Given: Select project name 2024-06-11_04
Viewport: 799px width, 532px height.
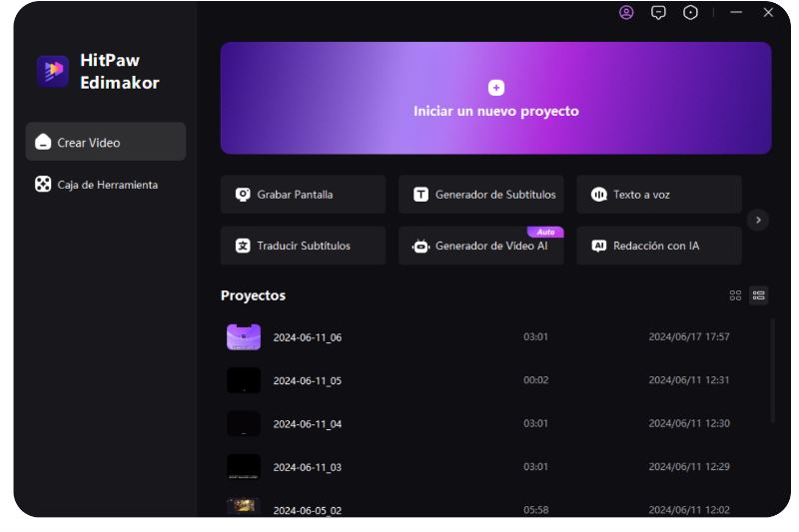Looking at the screenshot, I should [308, 424].
